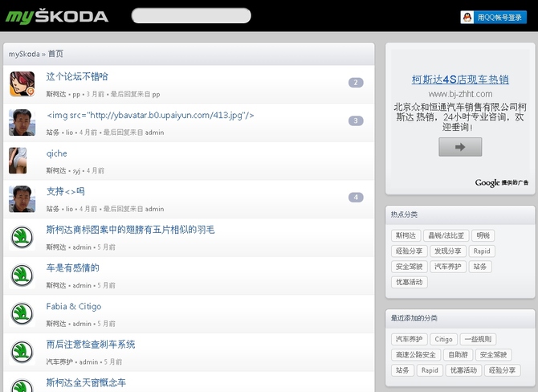Select the 一些规则 tag

click(x=478, y=339)
